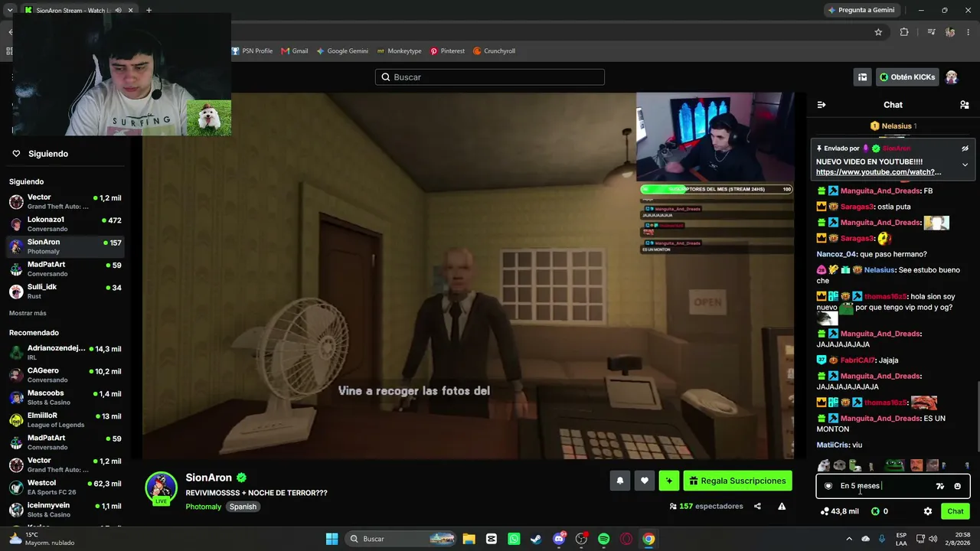Open WhatsApp from the taskbar

click(x=514, y=539)
